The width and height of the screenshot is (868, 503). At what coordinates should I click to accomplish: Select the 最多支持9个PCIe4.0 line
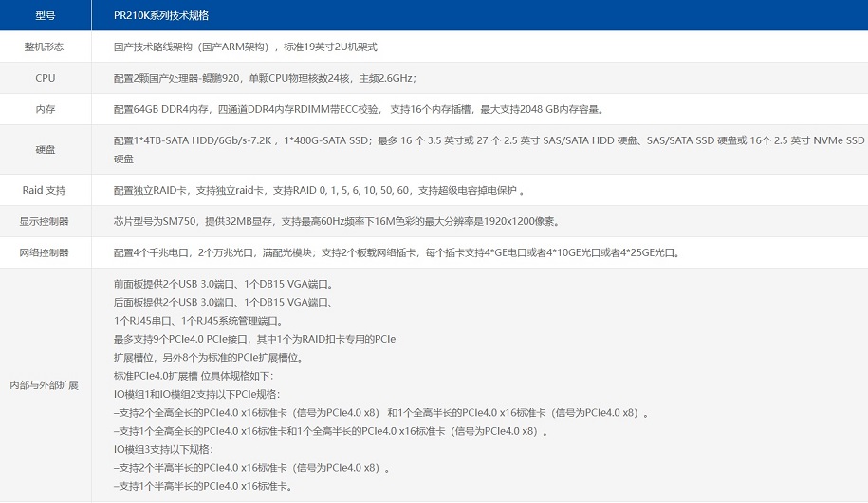pos(254,339)
